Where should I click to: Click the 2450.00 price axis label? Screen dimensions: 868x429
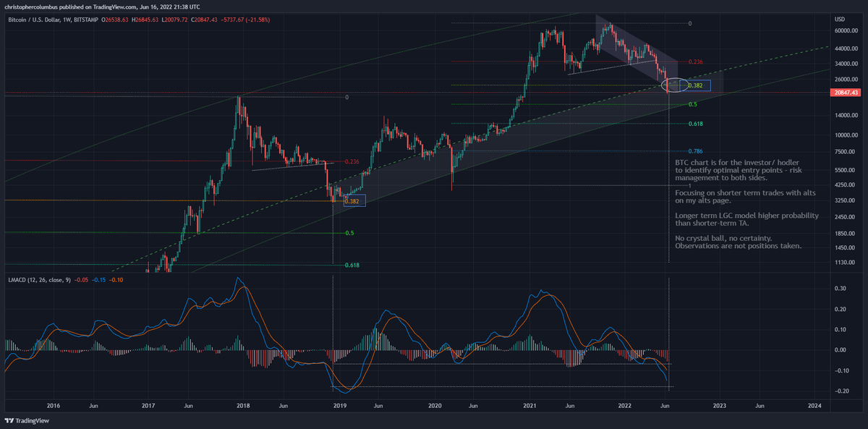[843, 216]
